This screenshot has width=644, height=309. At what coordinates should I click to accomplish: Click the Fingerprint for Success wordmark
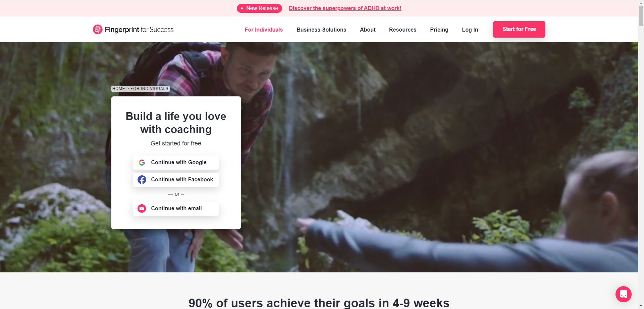139,30
